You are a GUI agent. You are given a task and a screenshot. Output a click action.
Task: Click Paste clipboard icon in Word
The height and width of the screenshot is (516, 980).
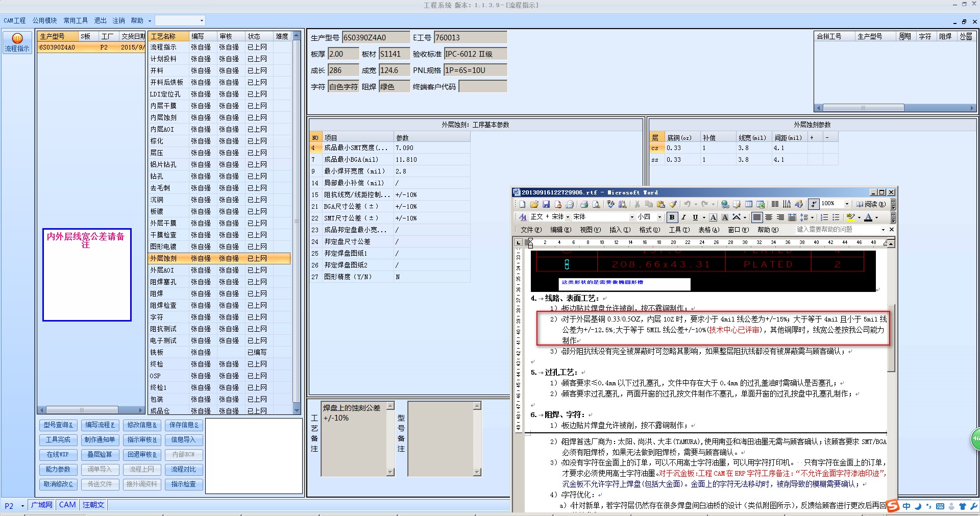pos(661,204)
